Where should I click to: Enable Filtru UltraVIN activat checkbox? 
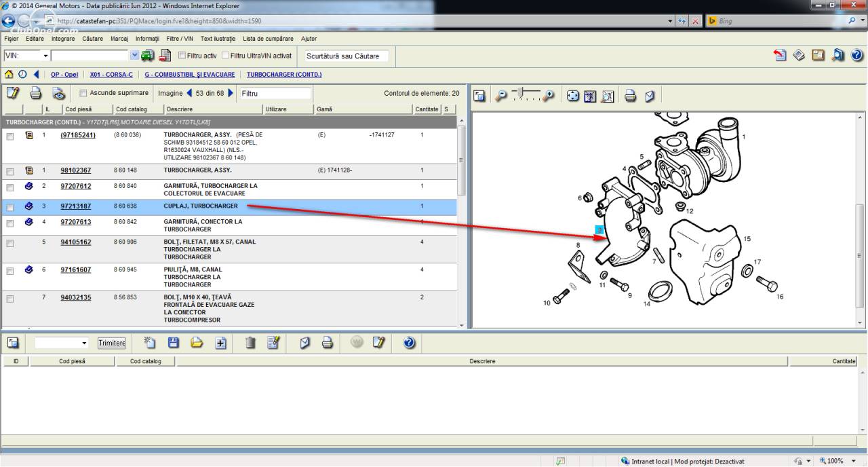coord(225,56)
